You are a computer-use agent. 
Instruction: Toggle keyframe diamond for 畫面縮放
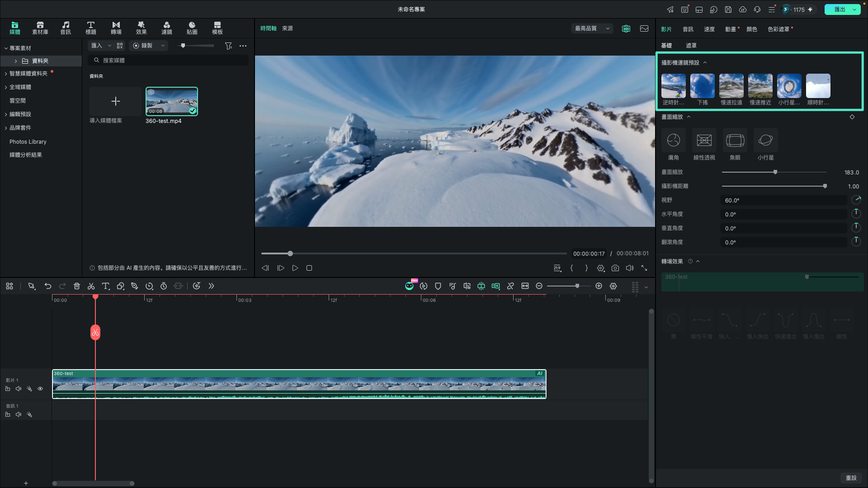coord(852,117)
